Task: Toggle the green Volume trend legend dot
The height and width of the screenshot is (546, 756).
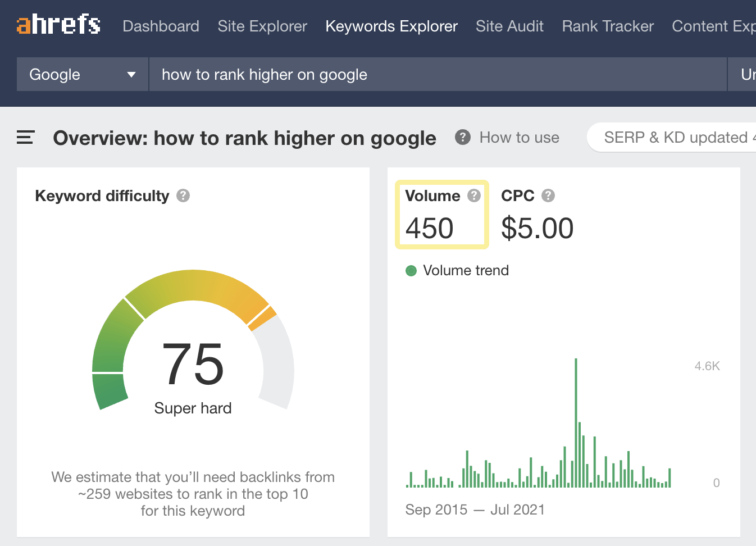Action: pos(411,271)
